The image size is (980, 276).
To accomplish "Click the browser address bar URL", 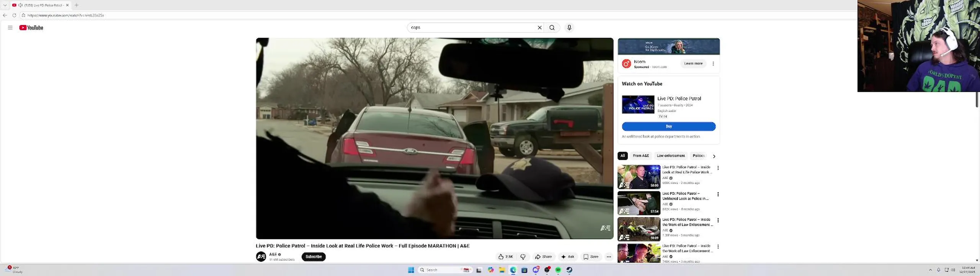I will coord(65,15).
